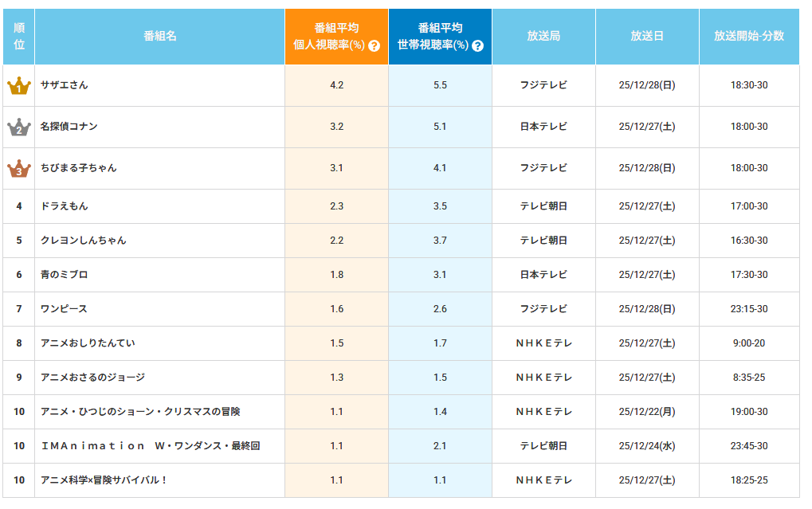Click the アニメおしりたんてい program title

(x=88, y=343)
